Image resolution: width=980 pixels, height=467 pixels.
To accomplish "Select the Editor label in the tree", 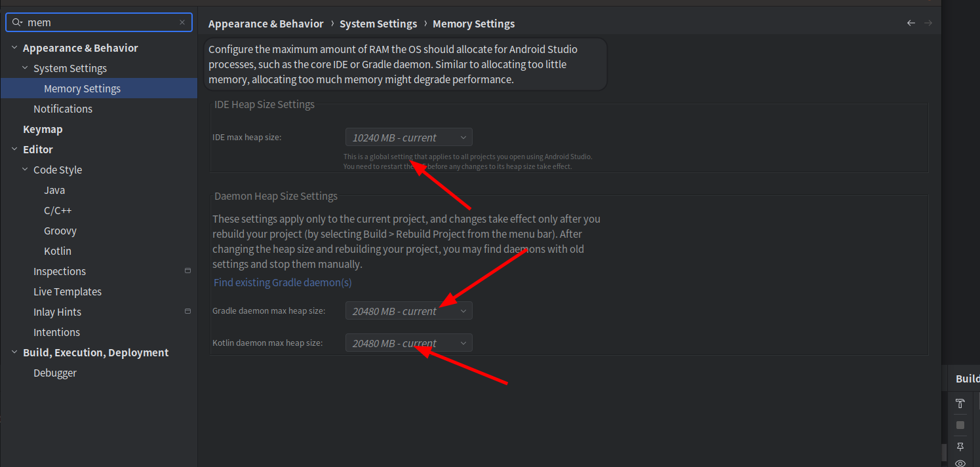I will (x=38, y=149).
